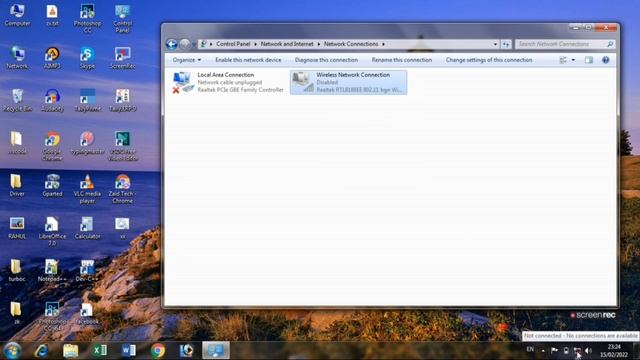The image size is (640, 360).
Task: Launch VLC media player shortcut
Action: pyautogui.click(x=87, y=189)
